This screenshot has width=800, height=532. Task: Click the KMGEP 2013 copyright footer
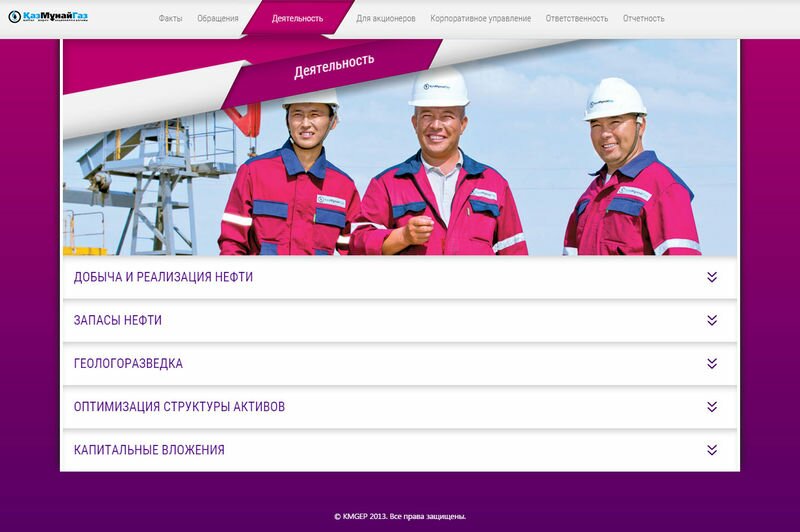coord(400,517)
